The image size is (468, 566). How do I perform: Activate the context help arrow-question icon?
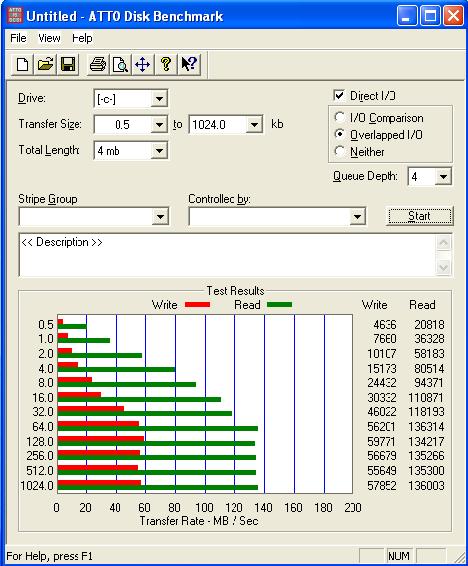click(189, 64)
